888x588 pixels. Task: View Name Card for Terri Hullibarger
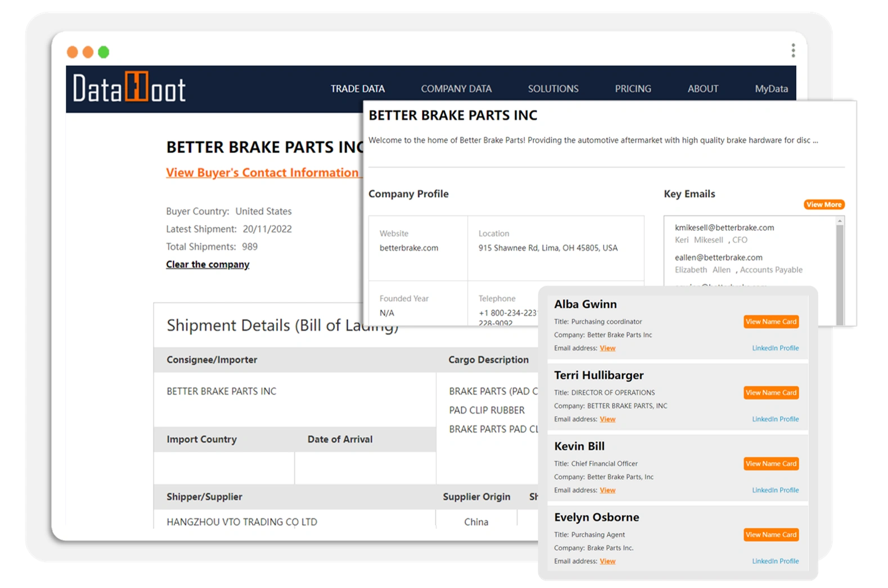pyautogui.click(x=771, y=393)
